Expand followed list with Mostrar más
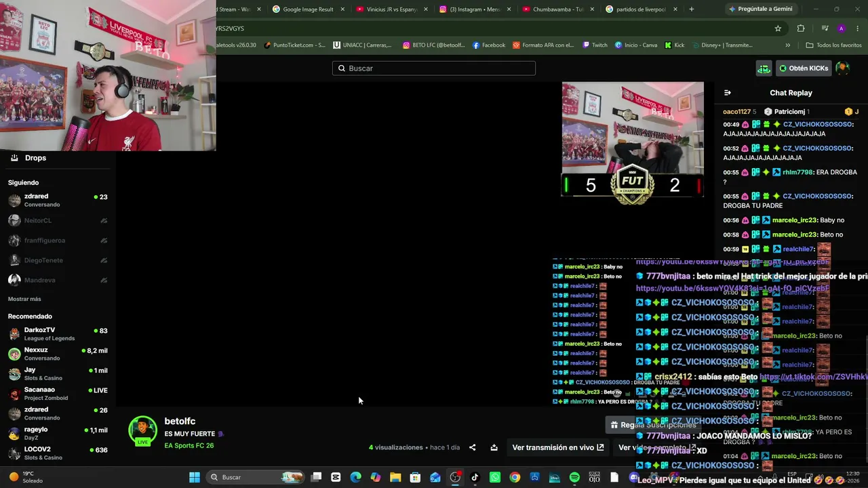Image resolution: width=868 pixels, height=488 pixels. point(24,299)
